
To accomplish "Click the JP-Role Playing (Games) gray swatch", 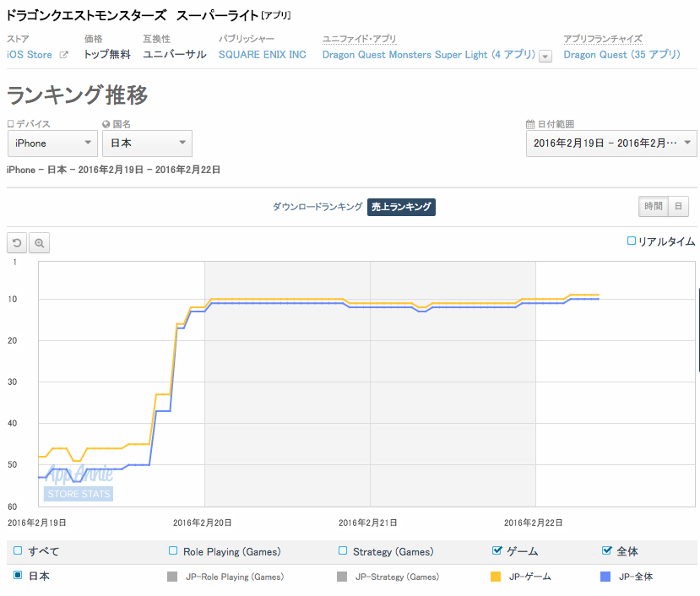I will pyautogui.click(x=172, y=577).
